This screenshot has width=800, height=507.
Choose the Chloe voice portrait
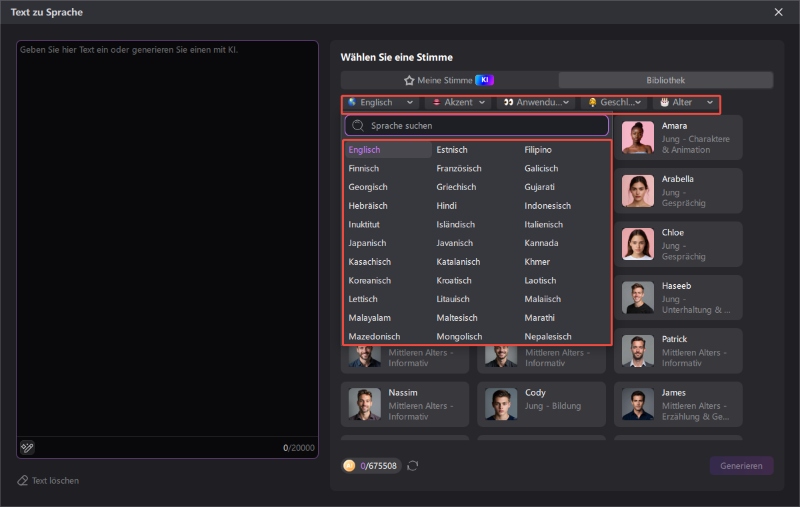637,244
